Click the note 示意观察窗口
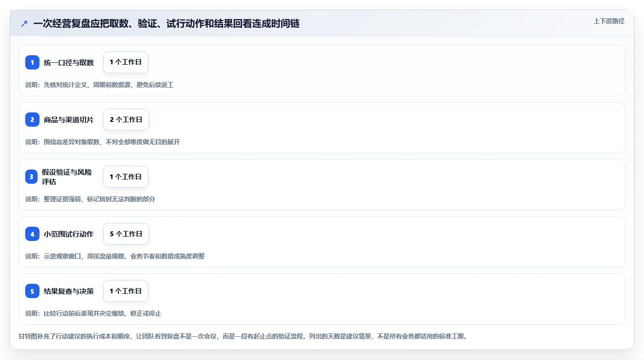Viewport: 644px width, 360px height. (x=115, y=256)
